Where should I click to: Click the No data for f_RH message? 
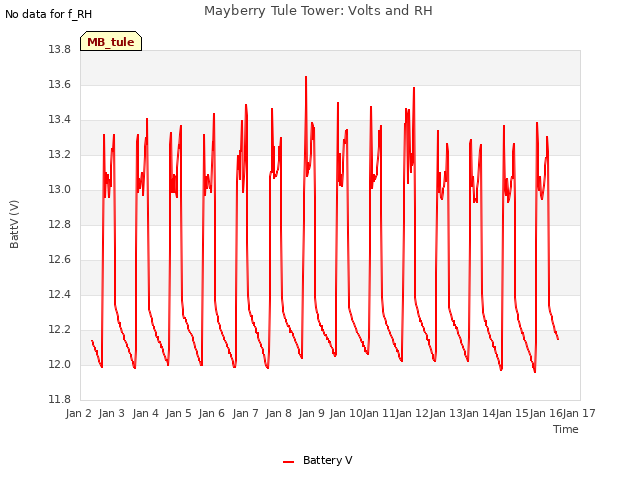tap(49, 14)
